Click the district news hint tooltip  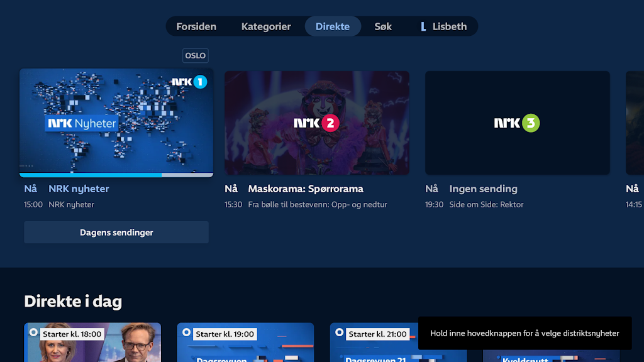point(525,333)
